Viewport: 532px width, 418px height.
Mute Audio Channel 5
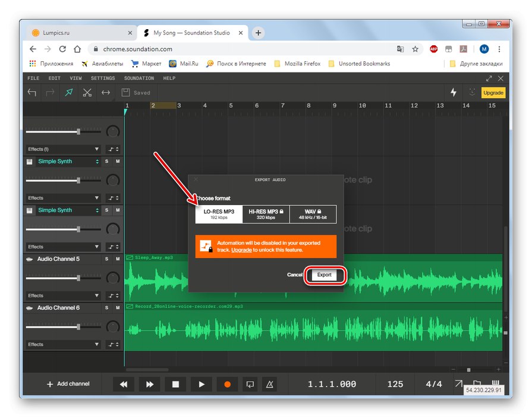(x=118, y=259)
